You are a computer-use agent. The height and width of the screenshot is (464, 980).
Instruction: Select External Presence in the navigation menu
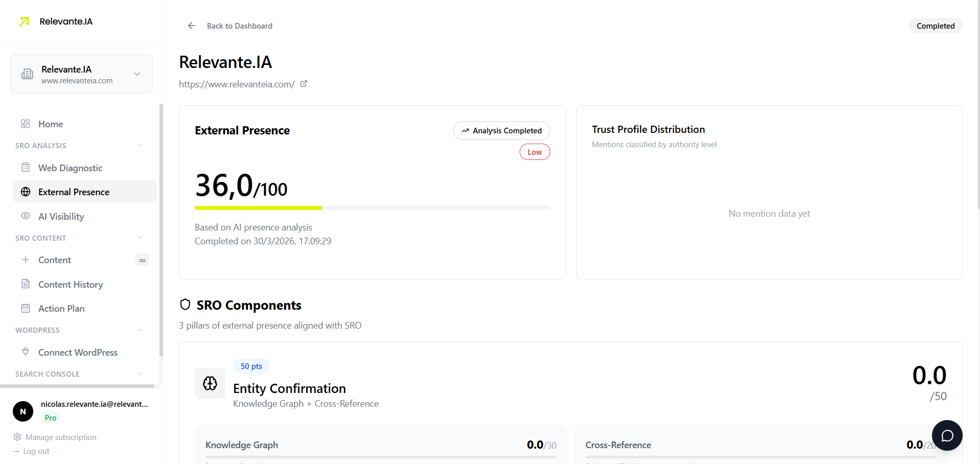point(74,192)
